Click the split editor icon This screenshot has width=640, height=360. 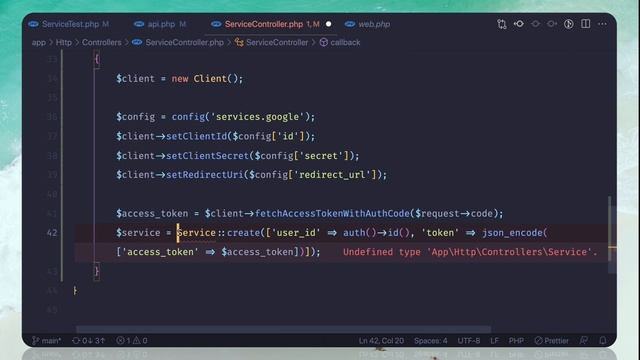click(x=586, y=24)
